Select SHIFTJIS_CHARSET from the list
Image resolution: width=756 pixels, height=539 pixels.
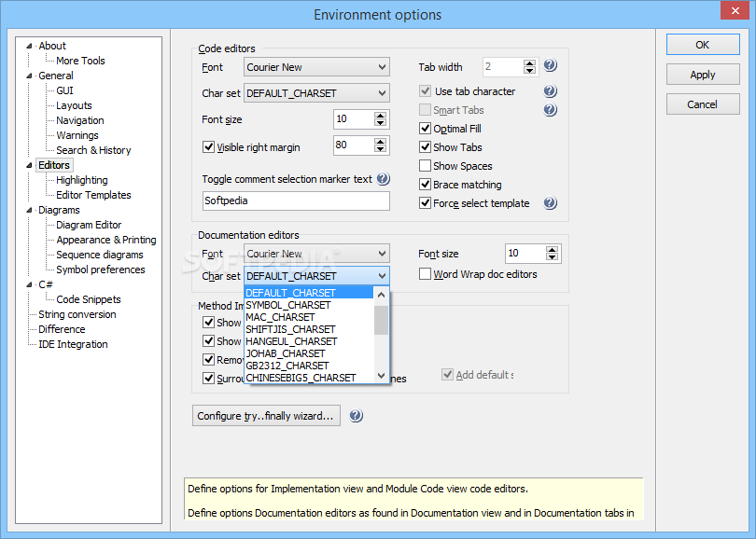(290, 329)
